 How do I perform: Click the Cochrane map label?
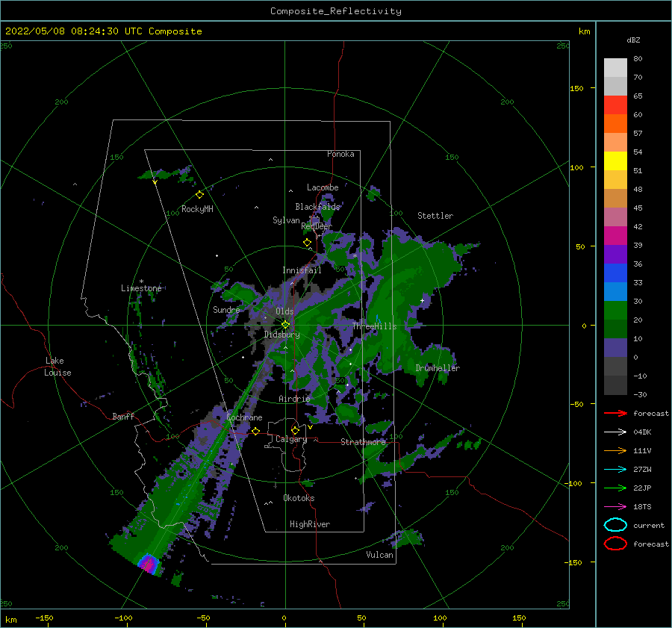click(x=244, y=417)
